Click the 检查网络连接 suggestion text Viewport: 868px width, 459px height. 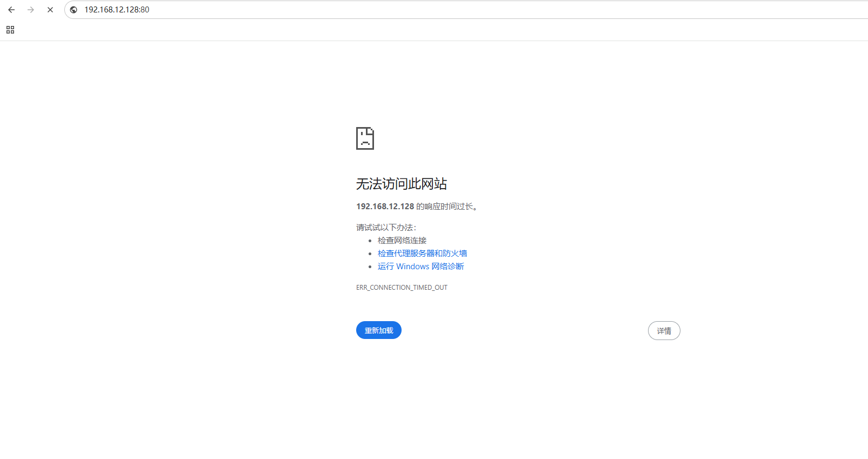[402, 241]
